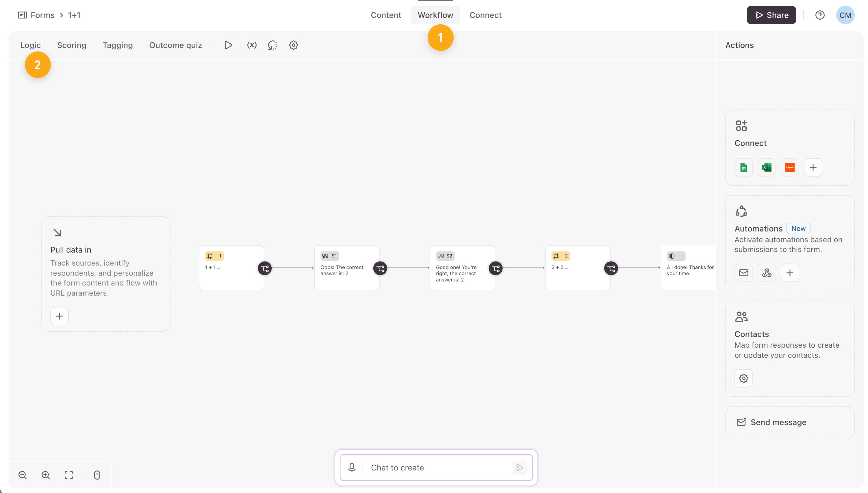Open the Outcome quiz tab
The image size is (868, 493).
point(175,45)
